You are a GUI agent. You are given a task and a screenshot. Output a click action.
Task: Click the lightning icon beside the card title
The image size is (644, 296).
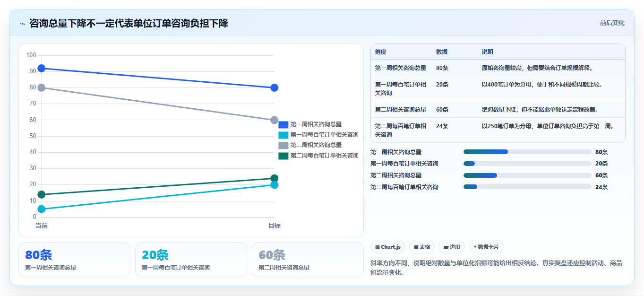tap(22, 24)
